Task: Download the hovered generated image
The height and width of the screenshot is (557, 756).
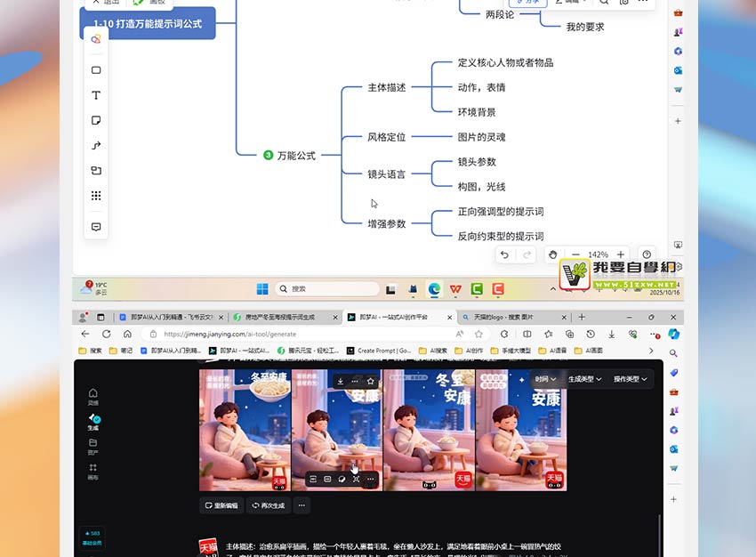Action: 340,381
